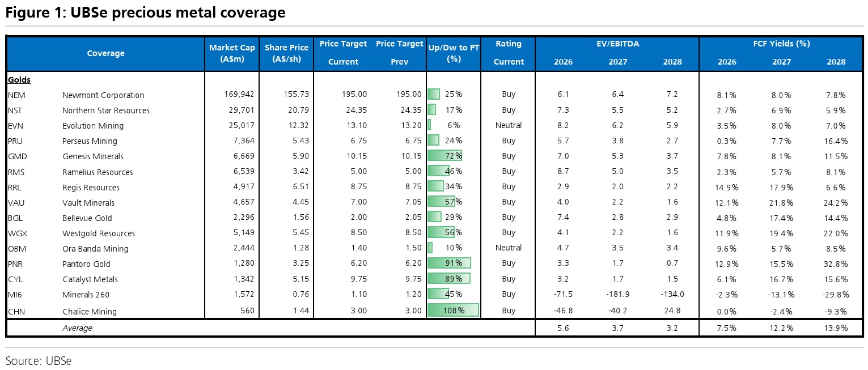Click the Newmont Corporation name
The height and width of the screenshot is (370, 868).
point(103,95)
